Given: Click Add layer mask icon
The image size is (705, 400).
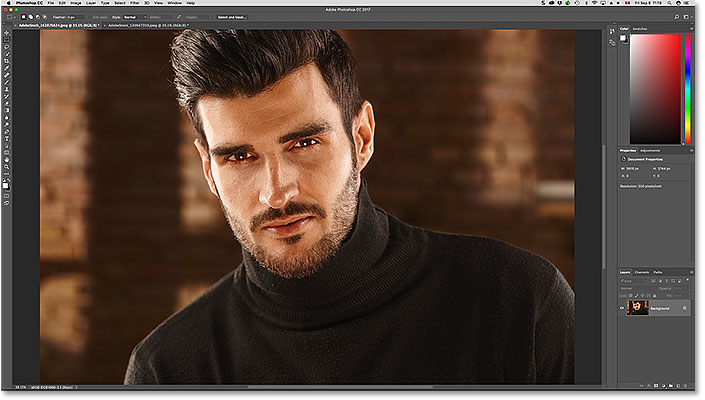Looking at the screenshot, I should pos(656,386).
